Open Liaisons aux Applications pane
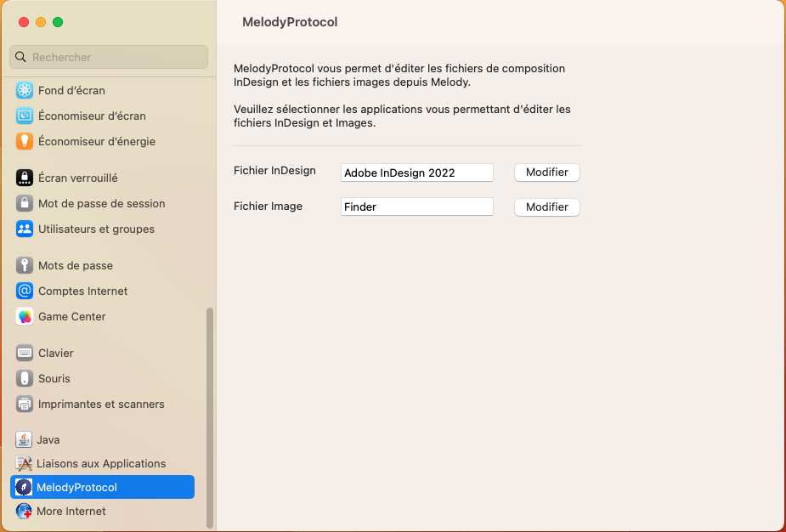The width and height of the screenshot is (786, 532). coord(101,463)
